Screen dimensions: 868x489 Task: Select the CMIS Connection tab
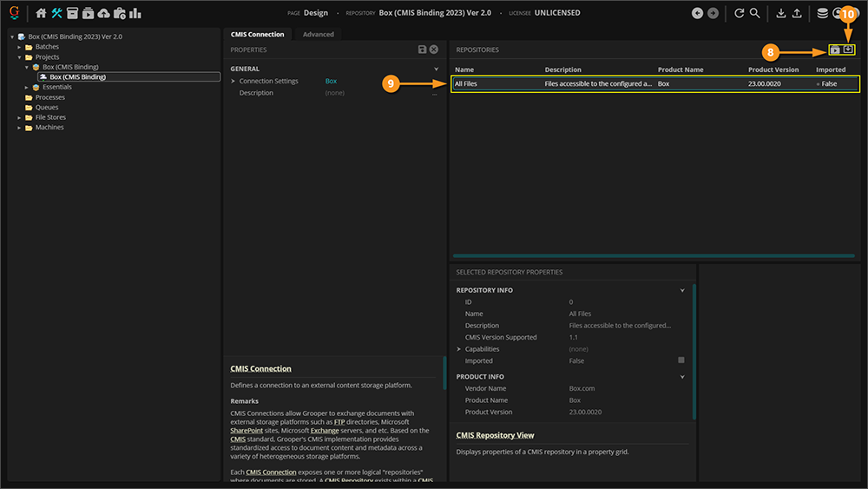[257, 35]
